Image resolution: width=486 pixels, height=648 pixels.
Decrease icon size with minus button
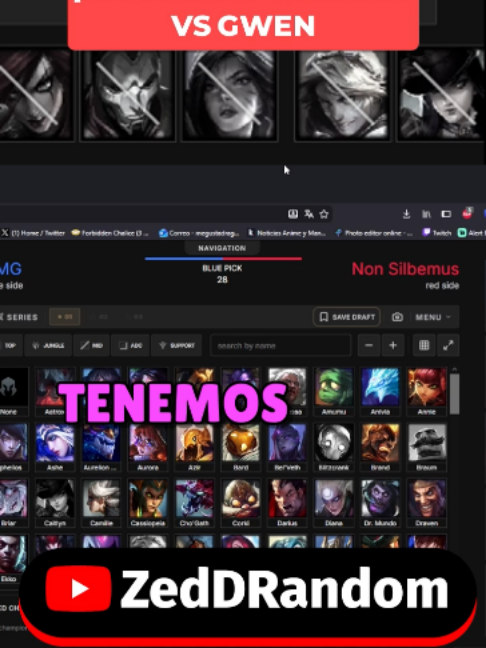(369, 345)
